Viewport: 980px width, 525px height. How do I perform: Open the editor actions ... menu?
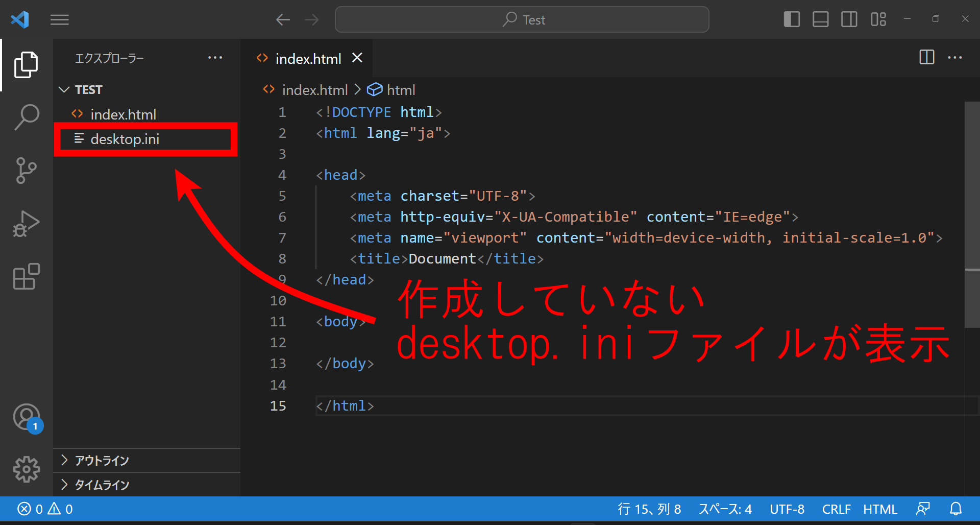pyautogui.click(x=955, y=57)
